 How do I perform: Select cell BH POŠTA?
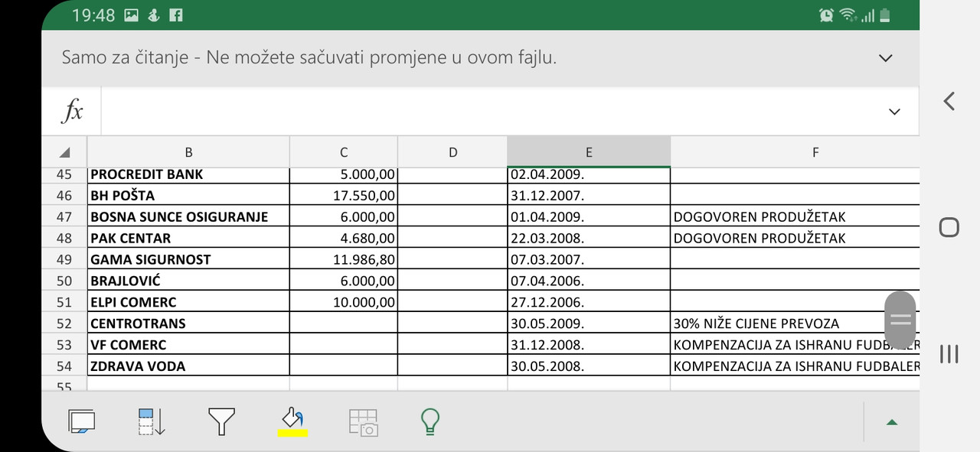pyautogui.click(x=188, y=195)
